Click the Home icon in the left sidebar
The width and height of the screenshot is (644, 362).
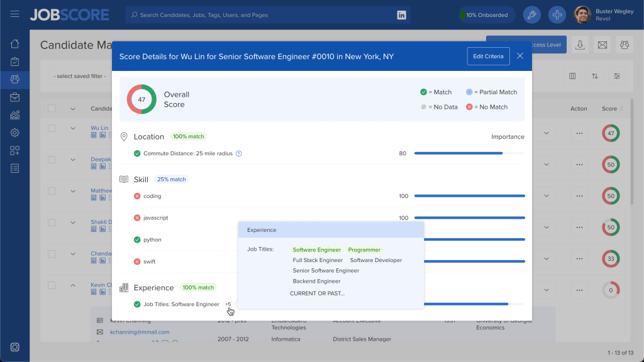(14, 44)
